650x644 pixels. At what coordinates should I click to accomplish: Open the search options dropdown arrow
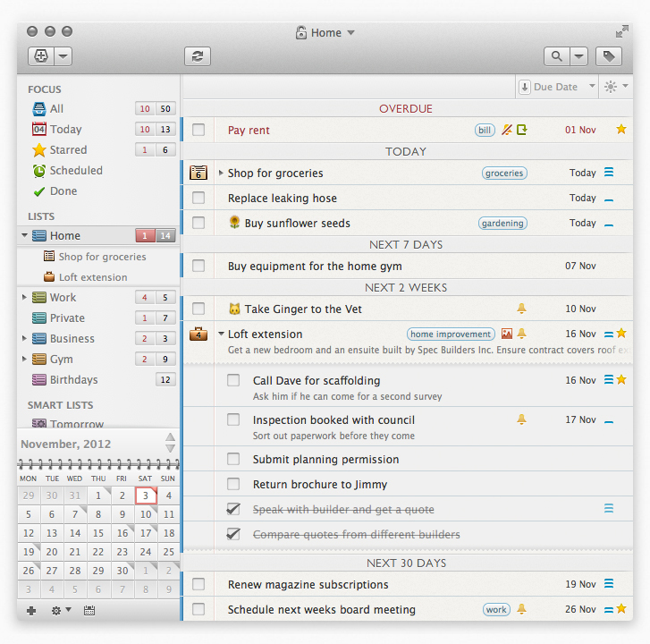[x=579, y=56]
